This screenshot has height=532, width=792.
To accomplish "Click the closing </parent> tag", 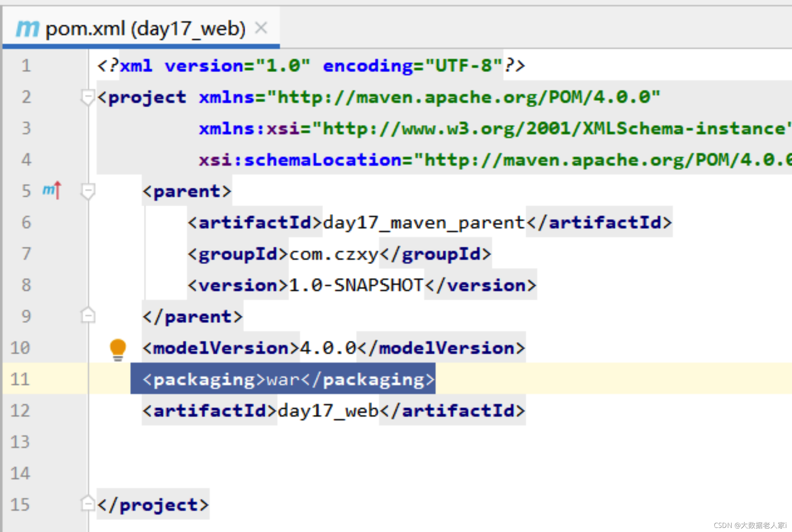I will pyautogui.click(x=193, y=317).
